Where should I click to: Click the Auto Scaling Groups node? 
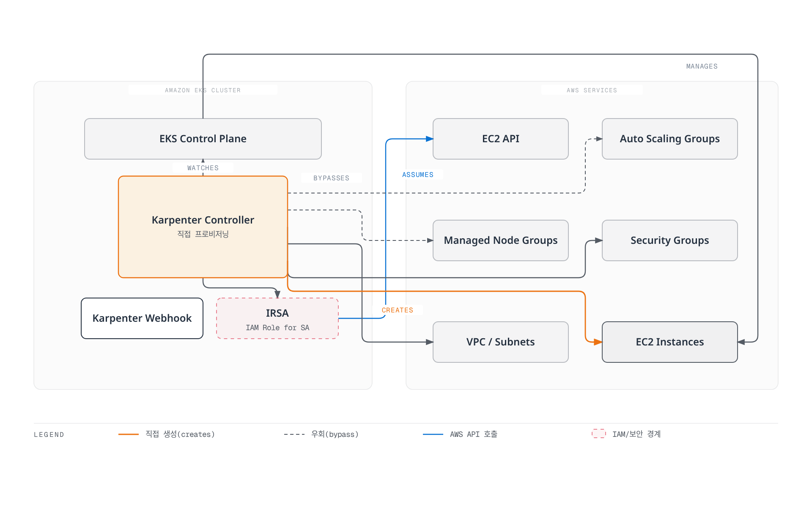point(670,139)
